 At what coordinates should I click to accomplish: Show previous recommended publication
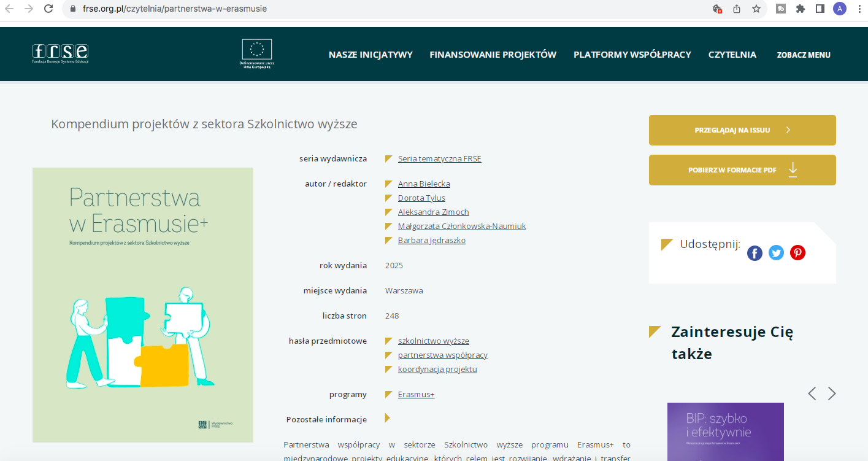coord(812,393)
